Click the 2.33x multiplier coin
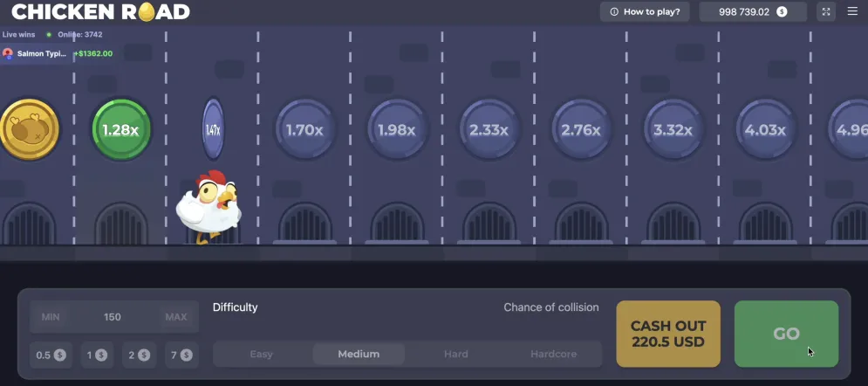This screenshot has height=386, width=868. click(489, 130)
